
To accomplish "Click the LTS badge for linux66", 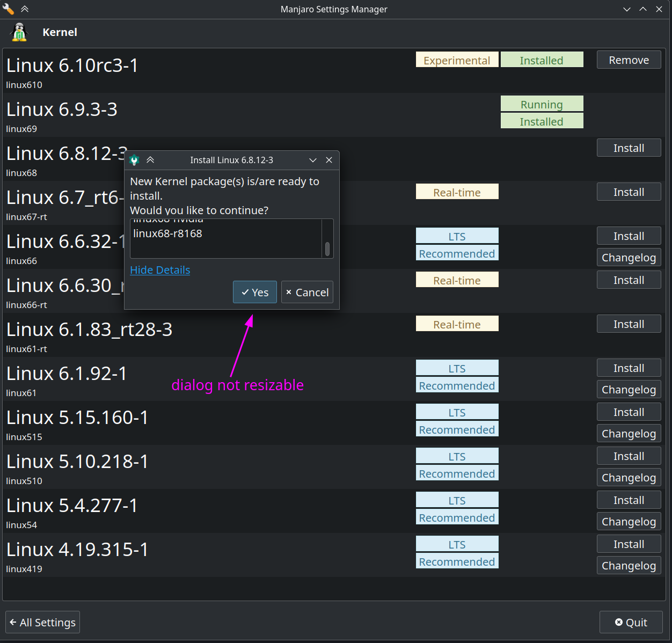I will [x=457, y=236].
